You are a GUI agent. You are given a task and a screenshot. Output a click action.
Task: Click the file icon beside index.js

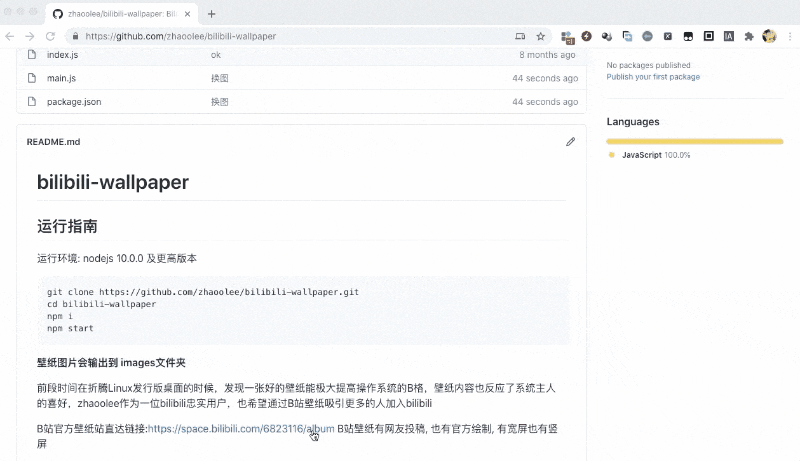click(32, 54)
